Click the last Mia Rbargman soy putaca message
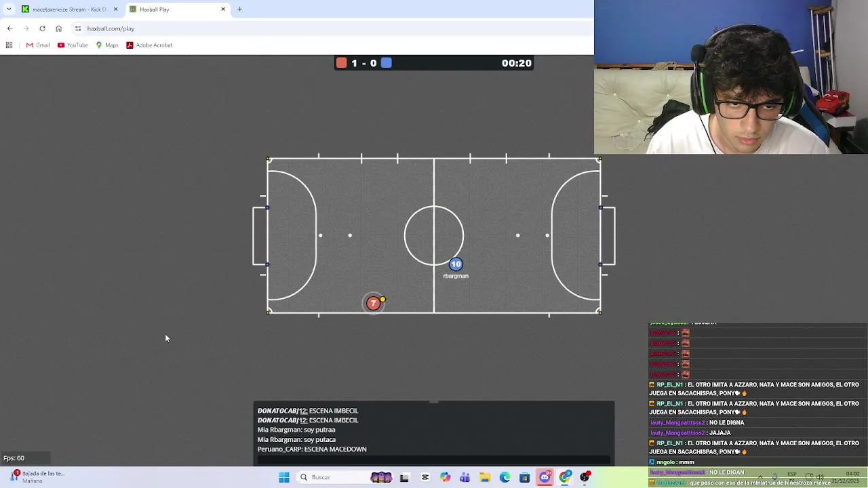 (x=296, y=440)
